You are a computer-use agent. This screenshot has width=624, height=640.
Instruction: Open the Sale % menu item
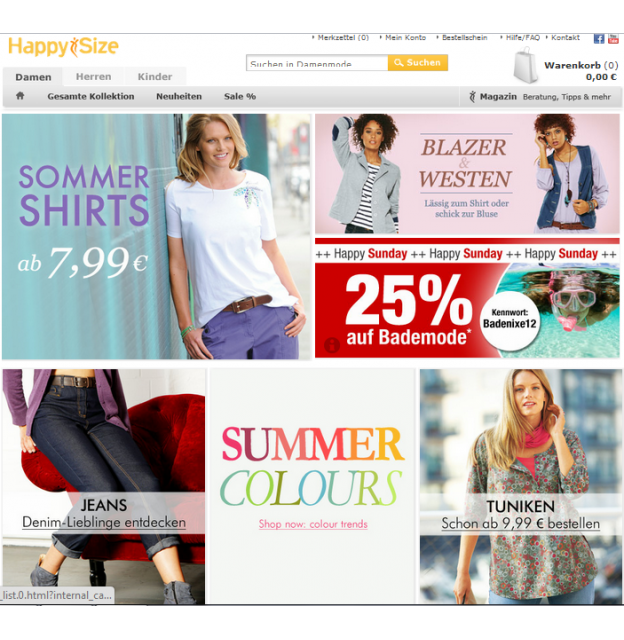point(240,97)
